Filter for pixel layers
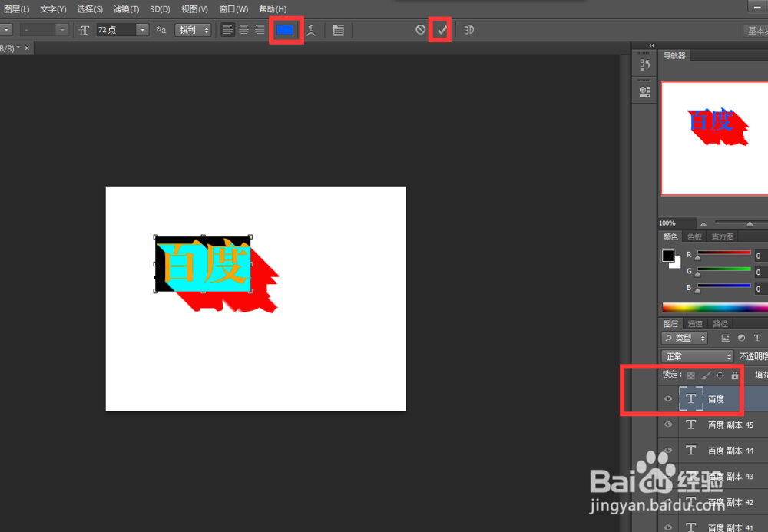Viewport: 768px width, 532px height. (726, 339)
